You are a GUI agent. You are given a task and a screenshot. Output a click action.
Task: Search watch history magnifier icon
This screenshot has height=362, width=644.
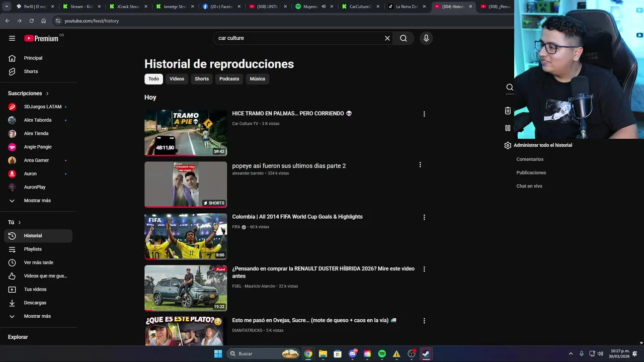[x=509, y=87]
